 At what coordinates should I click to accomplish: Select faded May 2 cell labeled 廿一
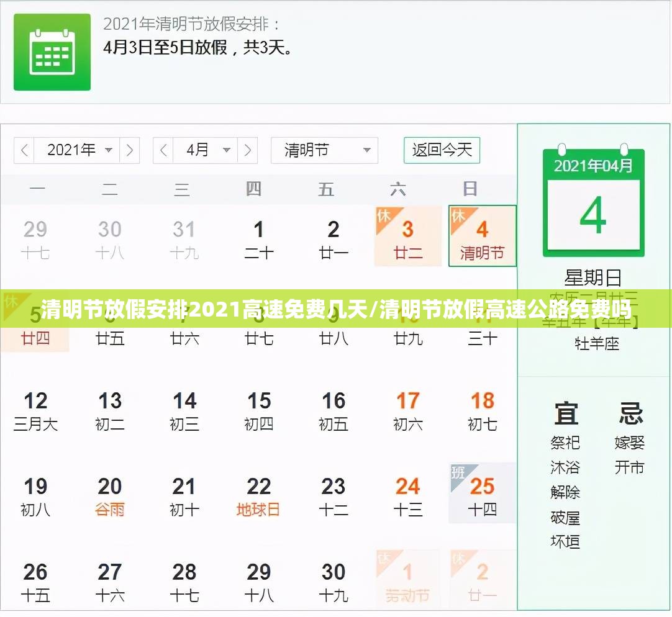coord(483,579)
